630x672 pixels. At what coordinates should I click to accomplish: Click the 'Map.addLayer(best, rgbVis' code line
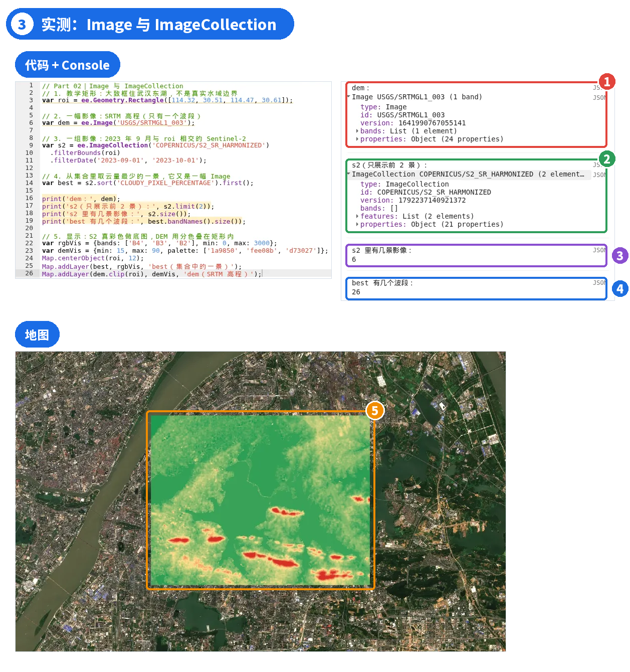coord(142,267)
